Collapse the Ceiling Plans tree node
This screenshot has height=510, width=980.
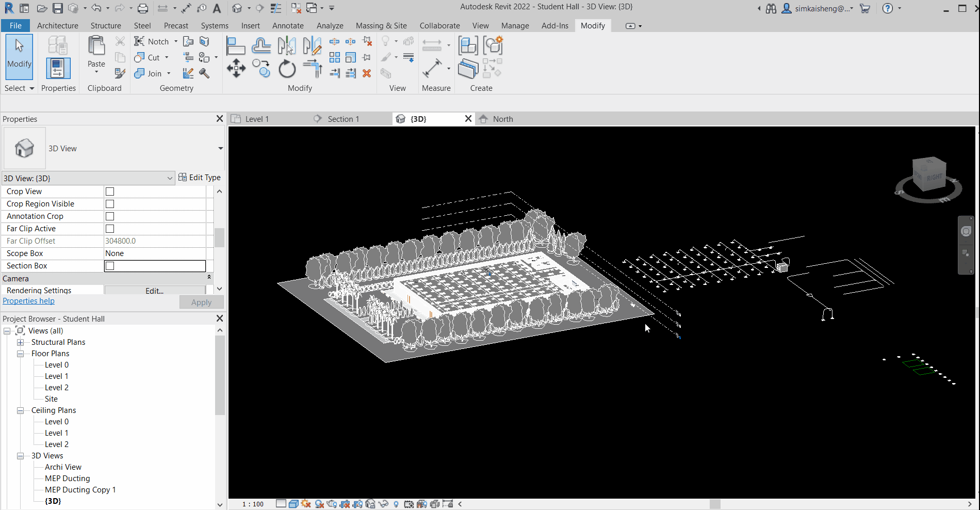pos(21,410)
